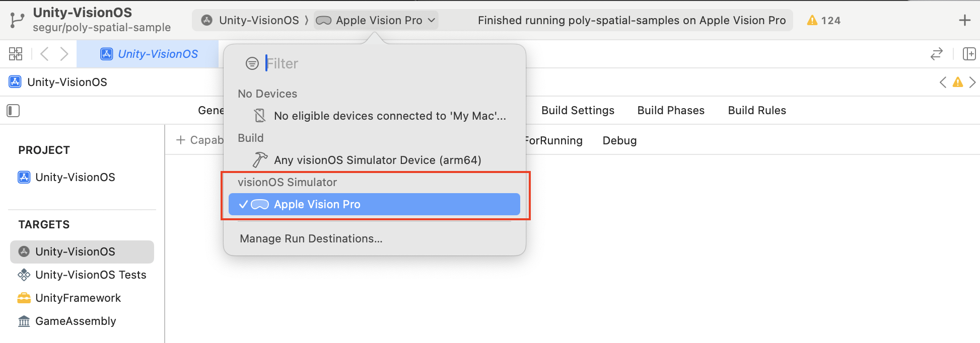Click the UnityFramework target icon
Viewport: 980px width, 343px height.
tap(23, 298)
